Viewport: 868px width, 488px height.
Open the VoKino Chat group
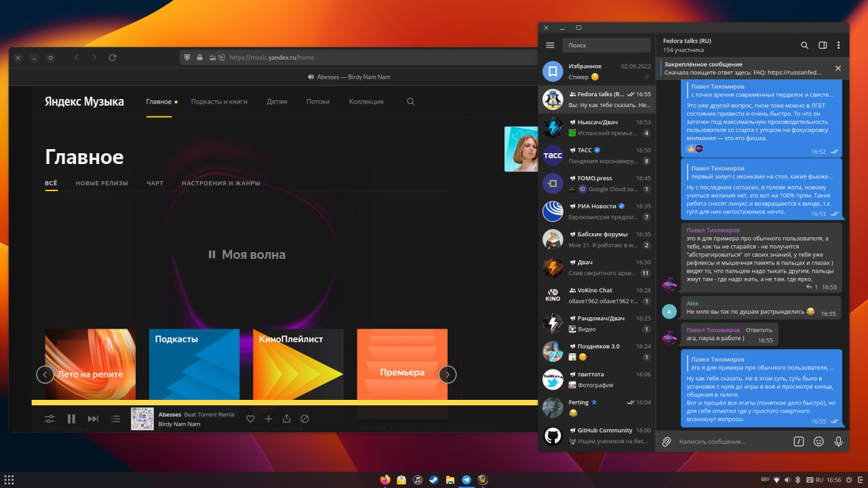597,296
